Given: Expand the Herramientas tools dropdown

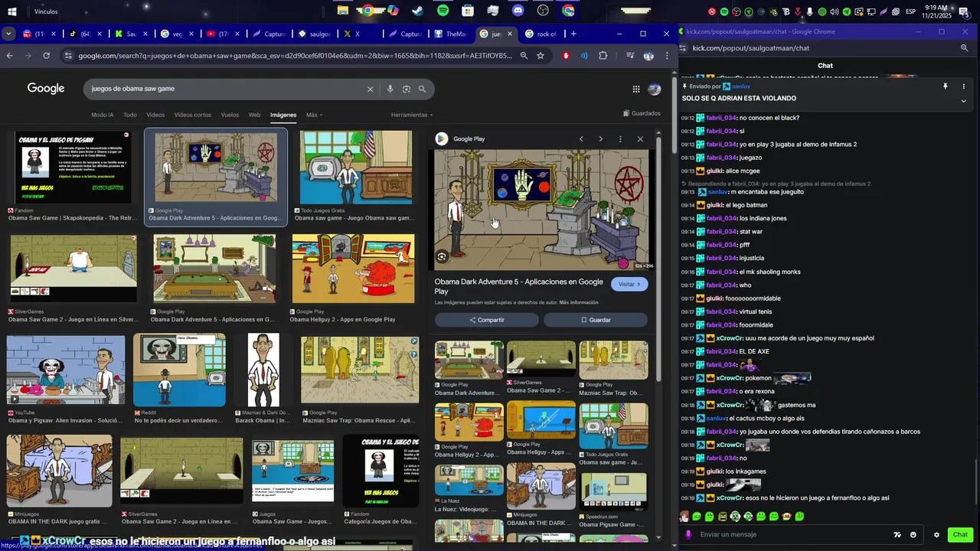Looking at the screenshot, I should tap(412, 115).
